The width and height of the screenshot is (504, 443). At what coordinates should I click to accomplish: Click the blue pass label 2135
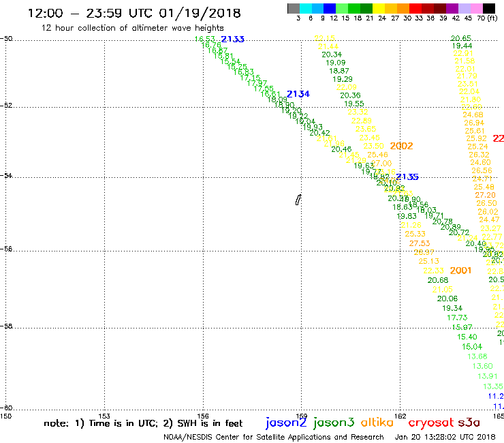tap(407, 177)
